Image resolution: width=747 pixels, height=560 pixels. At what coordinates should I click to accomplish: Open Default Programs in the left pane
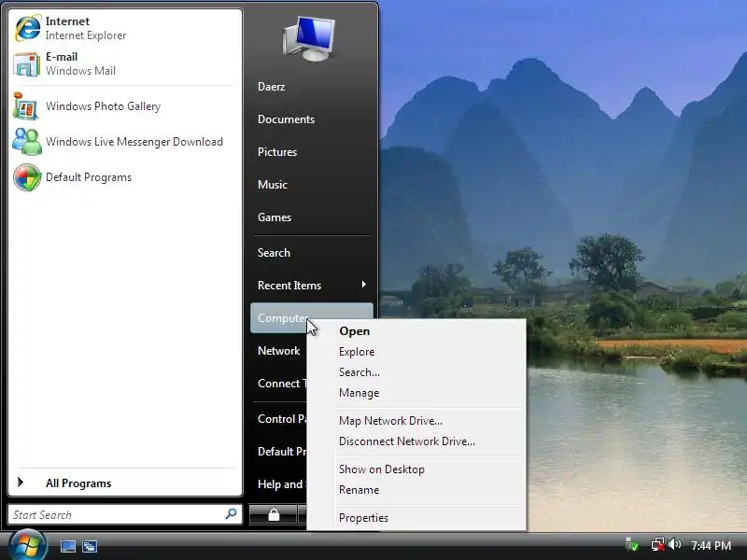[x=125, y=177]
